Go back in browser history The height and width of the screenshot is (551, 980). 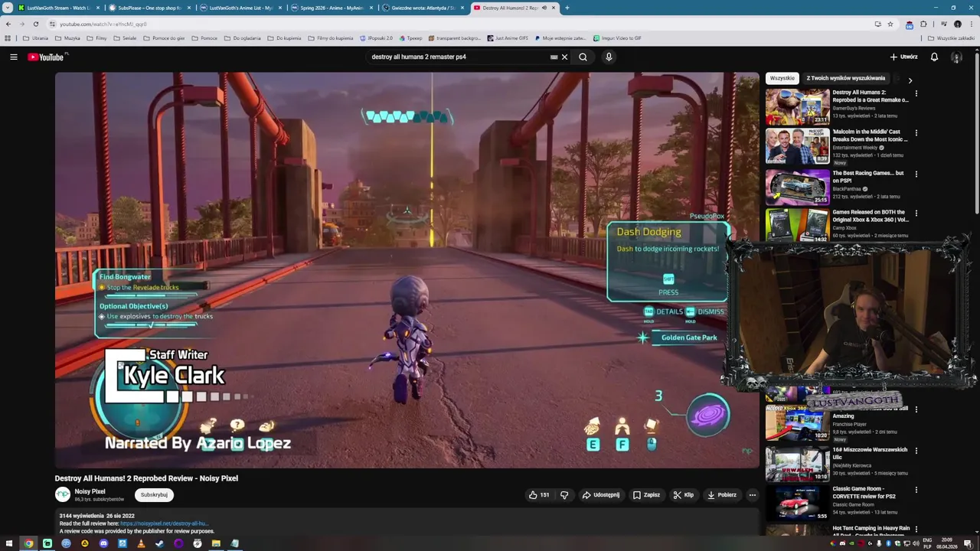point(8,24)
